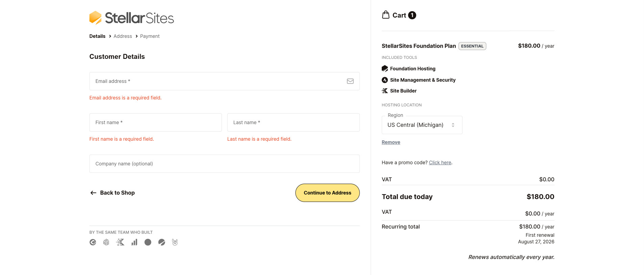Focus the Company name optional field
The width and height of the screenshot is (644, 275).
224,164
